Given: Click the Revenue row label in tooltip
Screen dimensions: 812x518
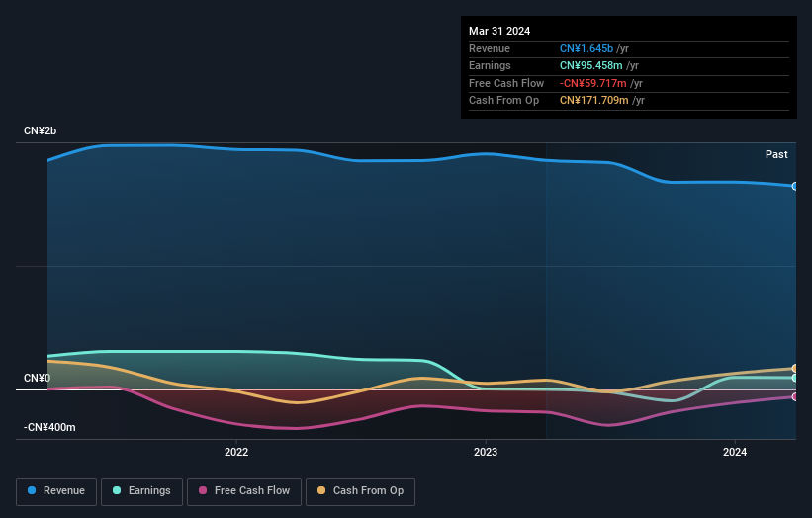Looking at the screenshot, I should click(x=490, y=48).
